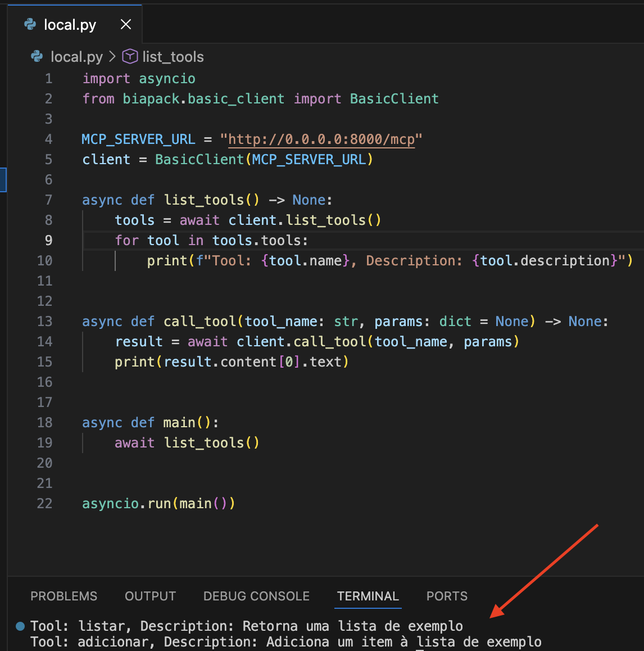Image resolution: width=644 pixels, height=651 pixels.
Task: Click the blue terminal command status dot
Action: click(20, 626)
